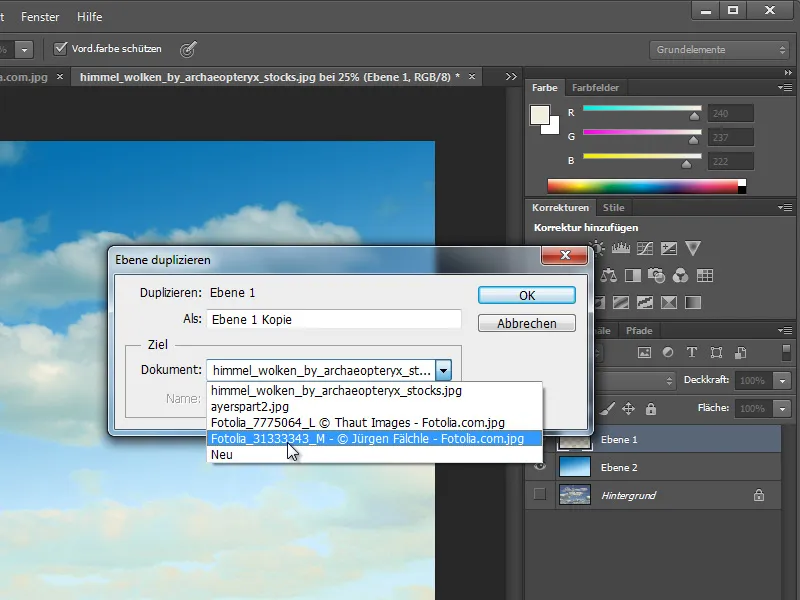Add a Posterize adjustment layer
The height and width of the screenshot is (600, 800).
click(x=620, y=303)
